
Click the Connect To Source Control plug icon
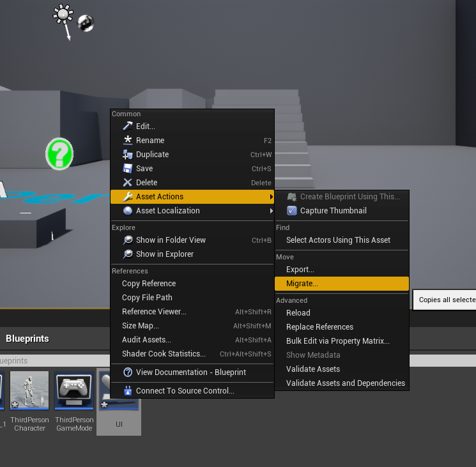click(x=128, y=390)
